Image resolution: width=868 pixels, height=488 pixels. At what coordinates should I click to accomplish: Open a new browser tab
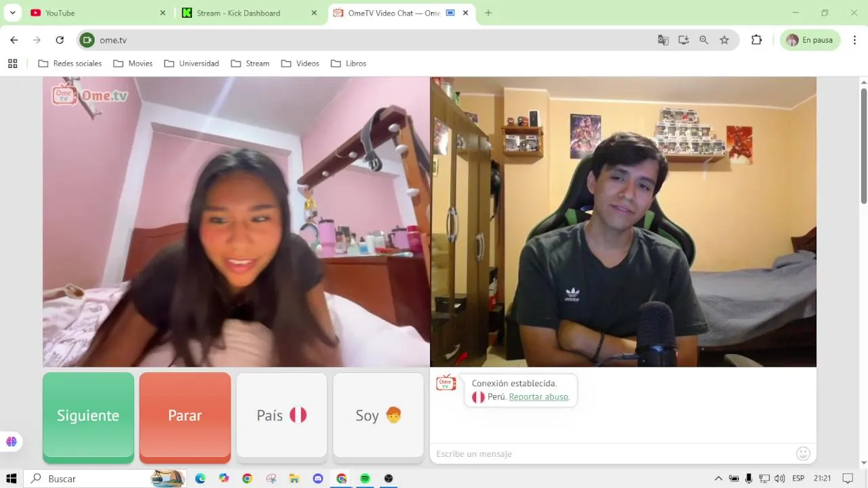pos(488,13)
